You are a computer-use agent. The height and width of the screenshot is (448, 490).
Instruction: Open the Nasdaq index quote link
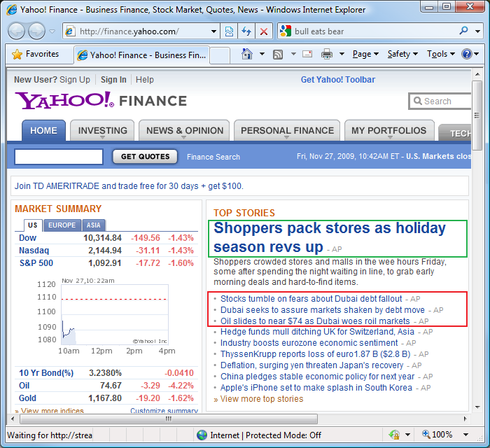[34, 251]
